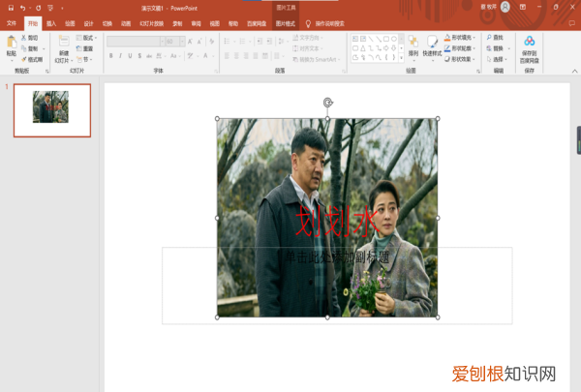The width and height of the screenshot is (581, 392).
Task: Toggle Bold formatting
Action: (110, 55)
